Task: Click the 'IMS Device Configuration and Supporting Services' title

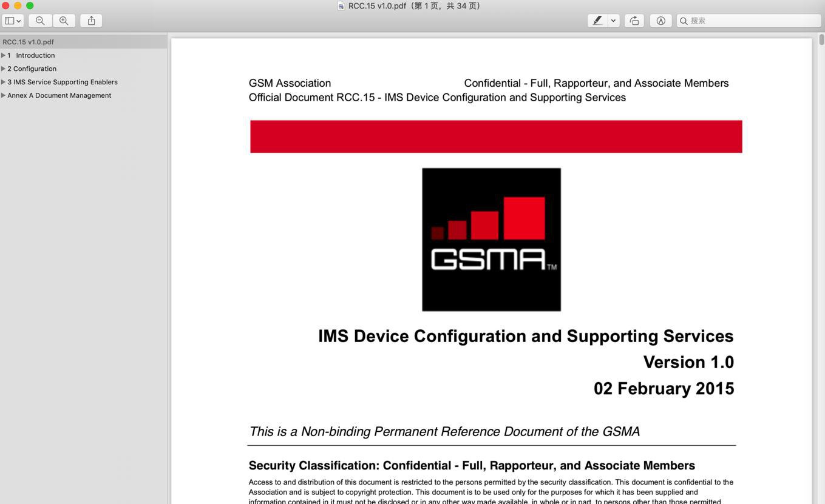Action: pos(526,336)
